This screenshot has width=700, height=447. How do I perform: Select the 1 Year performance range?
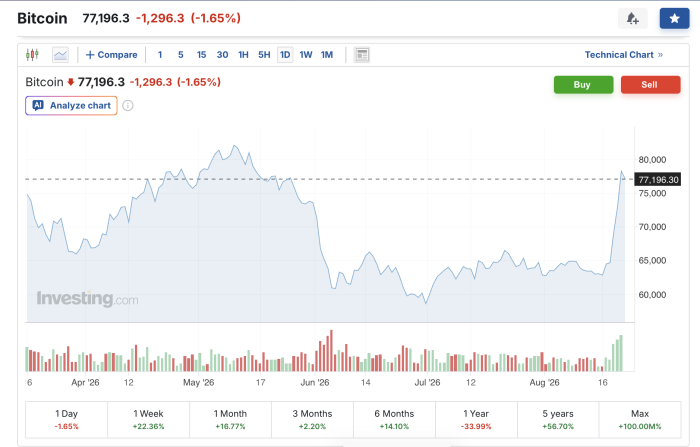click(476, 420)
